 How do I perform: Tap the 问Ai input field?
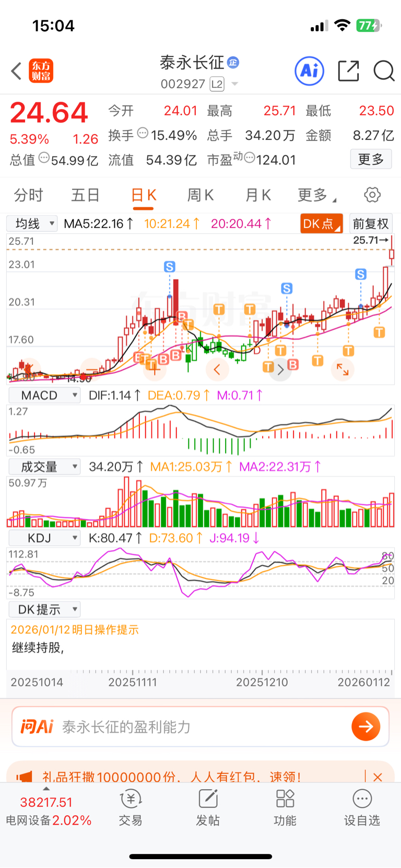200,727
